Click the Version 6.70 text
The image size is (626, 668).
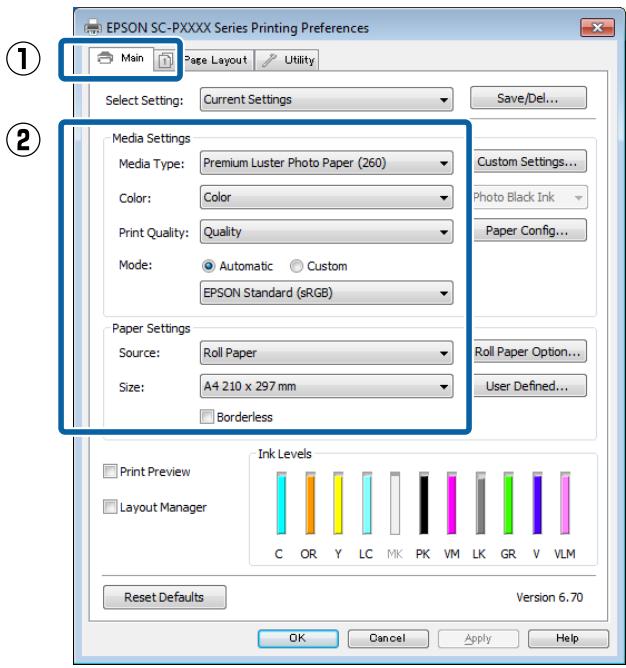550,597
